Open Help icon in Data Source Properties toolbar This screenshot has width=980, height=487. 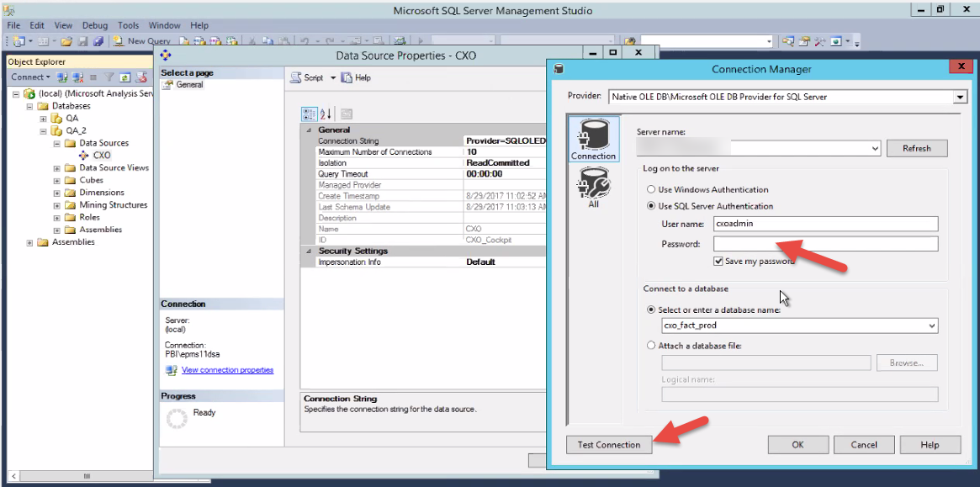click(x=347, y=78)
